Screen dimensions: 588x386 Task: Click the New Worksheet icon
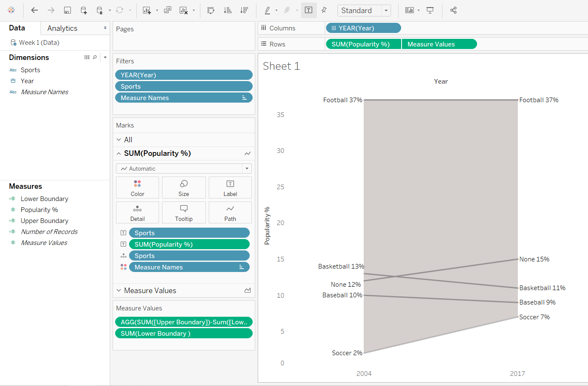146,10
